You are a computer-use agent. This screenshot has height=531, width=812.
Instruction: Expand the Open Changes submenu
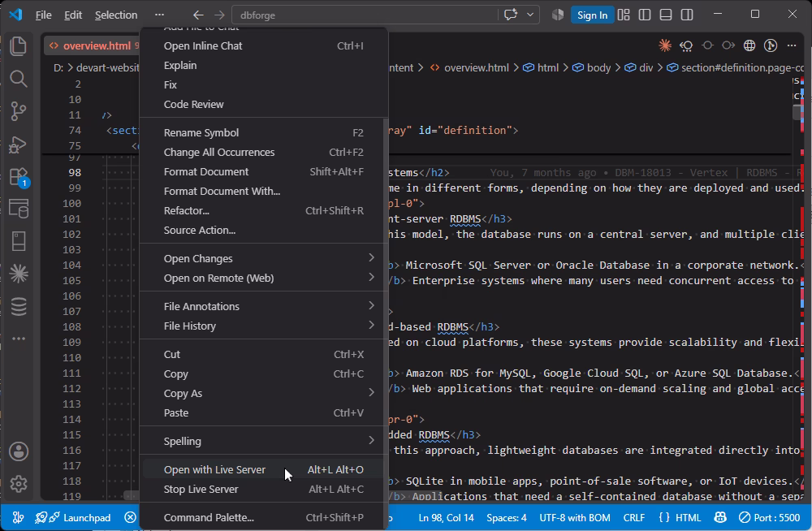(x=264, y=258)
